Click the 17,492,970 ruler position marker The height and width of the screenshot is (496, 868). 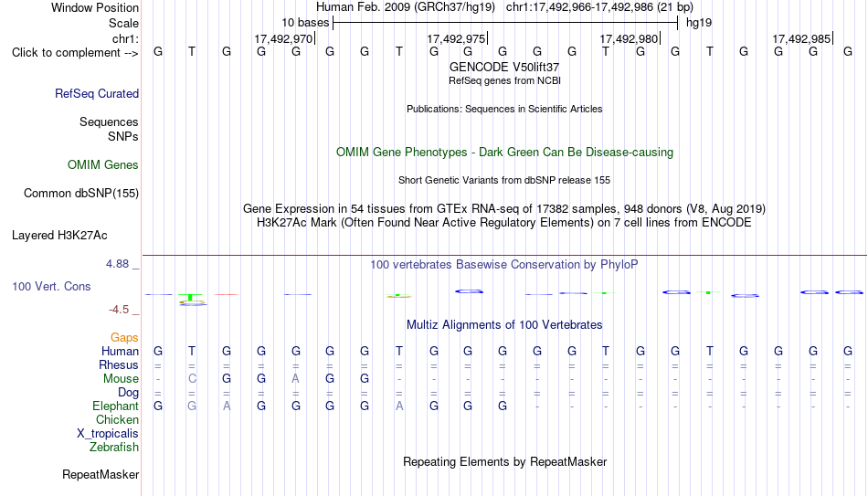[284, 38]
